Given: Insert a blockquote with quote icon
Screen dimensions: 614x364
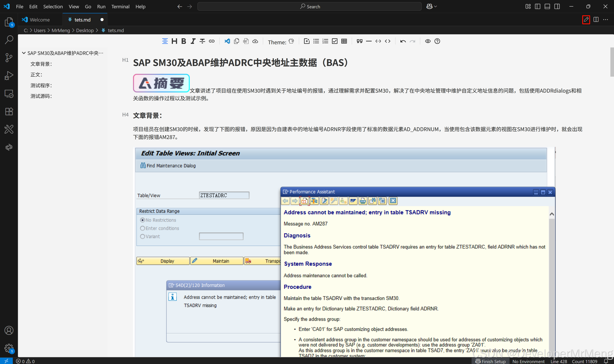Looking at the screenshot, I should point(360,41).
